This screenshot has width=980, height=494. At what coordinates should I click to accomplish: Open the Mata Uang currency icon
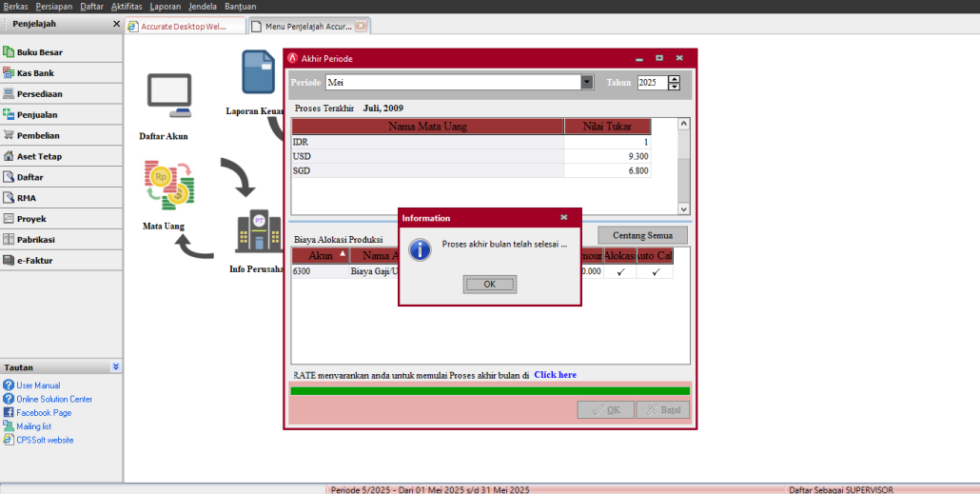coord(167,186)
